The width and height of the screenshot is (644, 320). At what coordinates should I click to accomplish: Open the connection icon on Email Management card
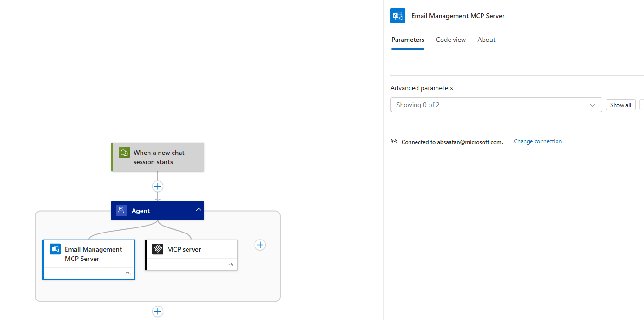click(x=127, y=273)
